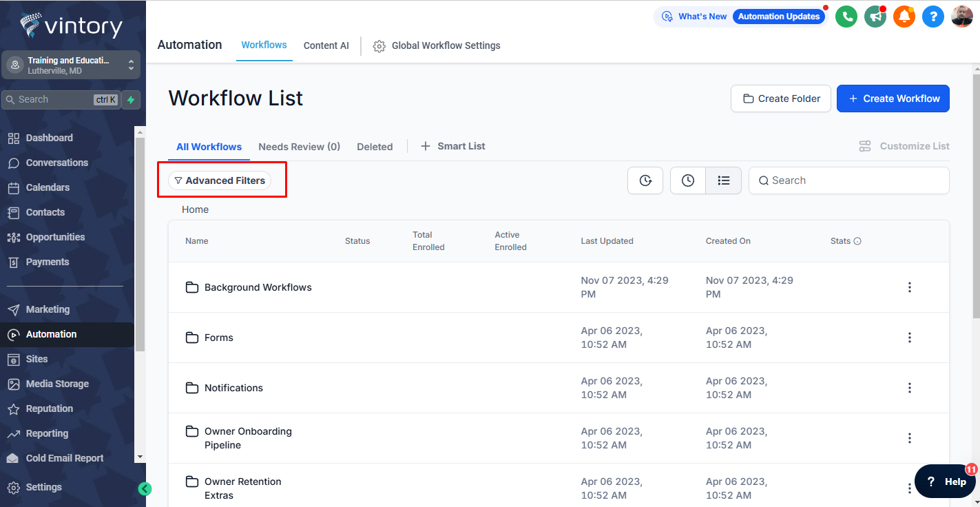Add a Smart List
The height and width of the screenshot is (507, 980).
point(453,146)
